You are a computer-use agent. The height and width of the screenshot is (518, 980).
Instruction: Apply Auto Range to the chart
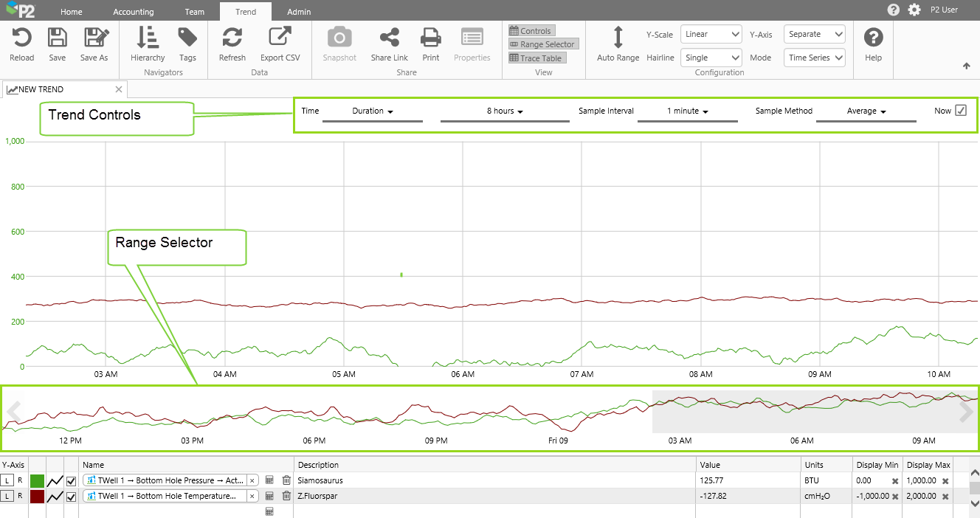click(x=618, y=38)
